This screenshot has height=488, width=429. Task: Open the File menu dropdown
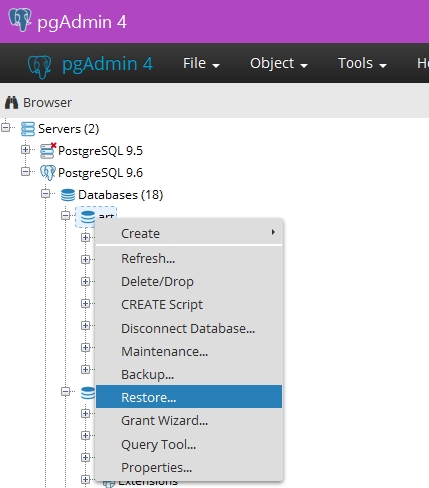pos(201,63)
